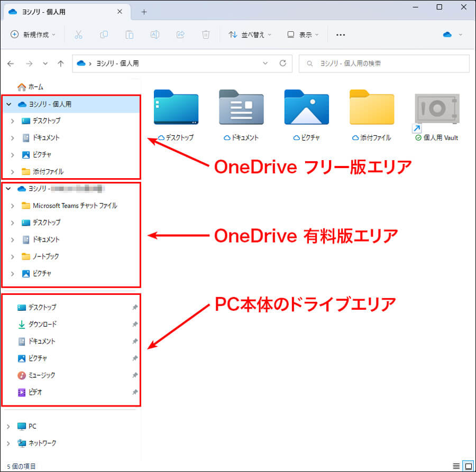476x472 pixels.
Task: Click pin icon next to ダウンロード
Action: point(135,325)
